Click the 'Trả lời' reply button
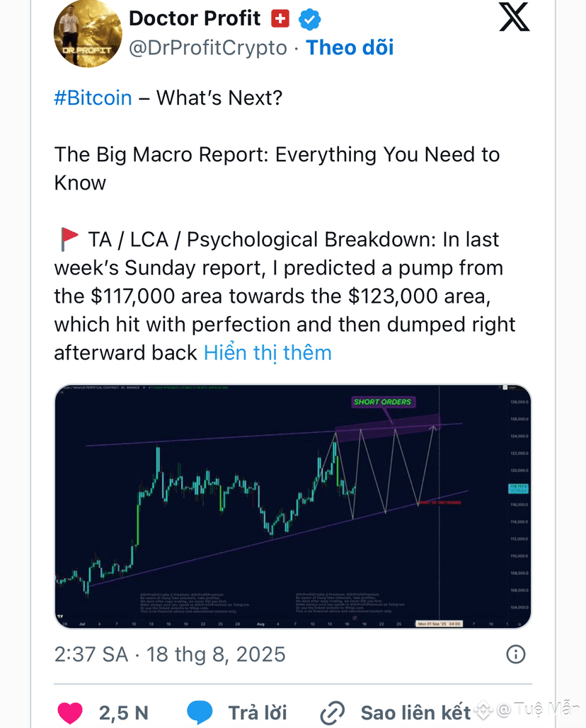This screenshot has width=586, height=728. pos(257,712)
